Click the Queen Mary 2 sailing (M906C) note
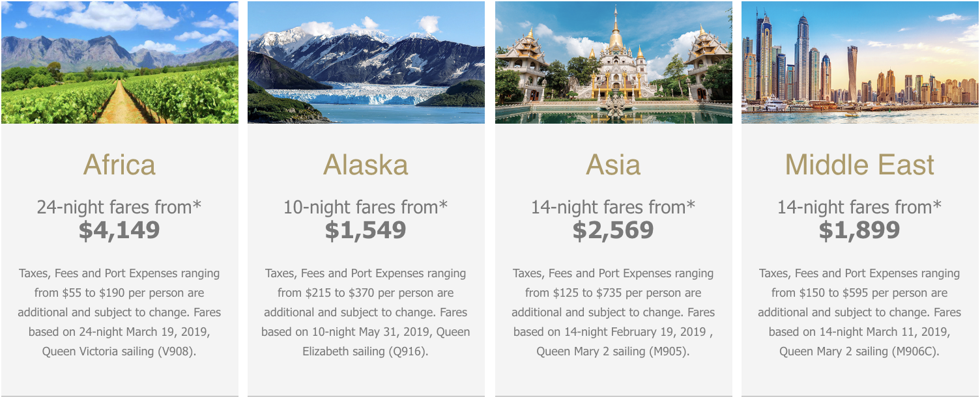Image resolution: width=980 pixels, height=397 pixels. pyautogui.click(x=859, y=351)
